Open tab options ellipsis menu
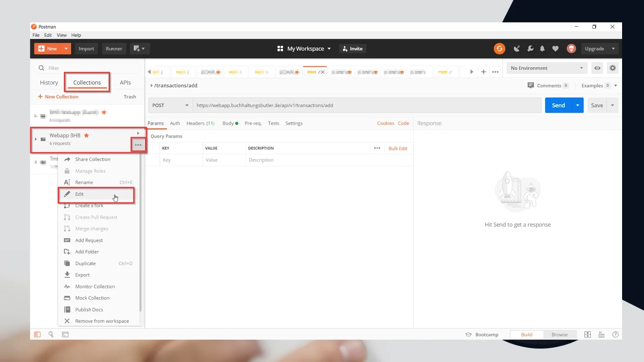The width and height of the screenshot is (644, 362). 496,72
